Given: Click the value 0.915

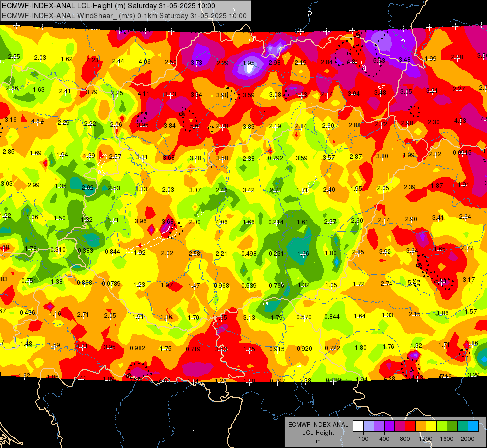Looking at the screenshot, I should coord(277,349).
